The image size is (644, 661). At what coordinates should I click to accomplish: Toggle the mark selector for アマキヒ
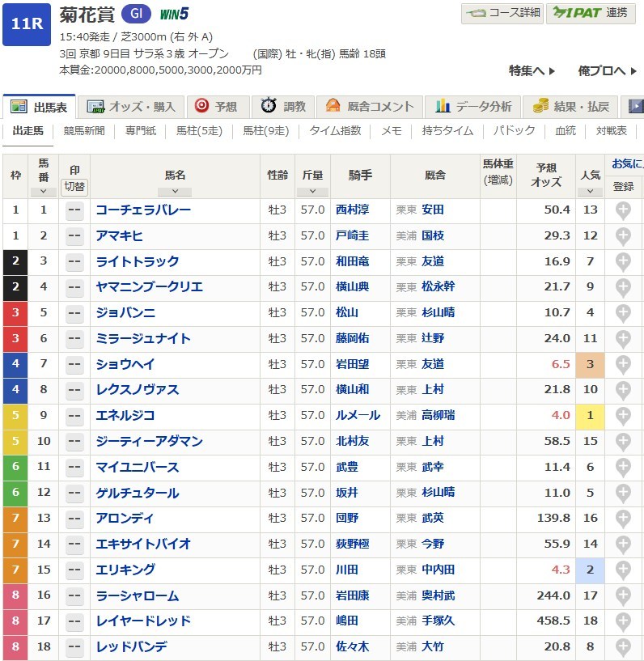[x=74, y=236]
